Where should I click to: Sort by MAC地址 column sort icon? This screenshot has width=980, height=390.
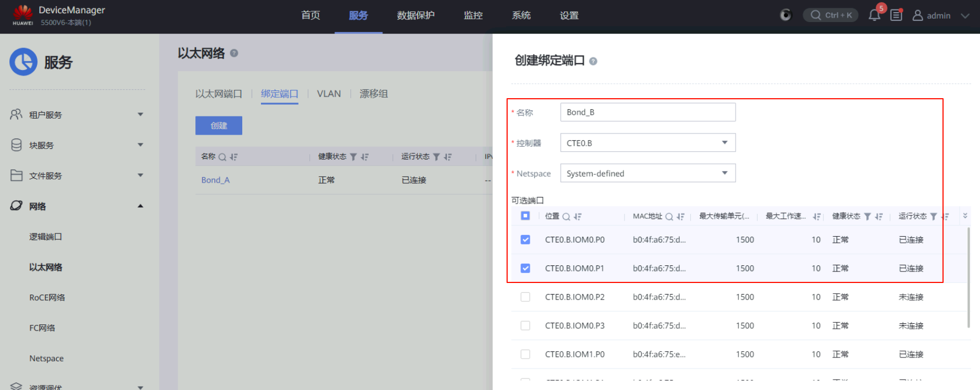(x=680, y=217)
